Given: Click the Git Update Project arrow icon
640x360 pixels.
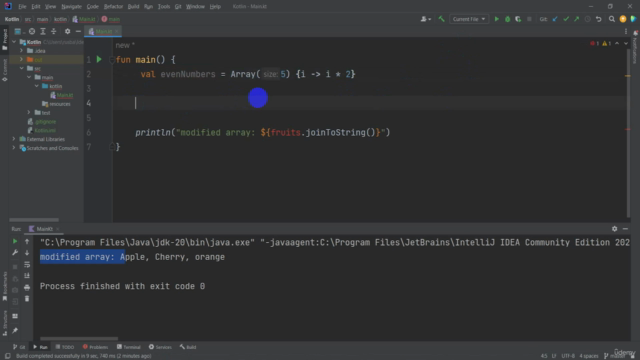Looking at the screenshot, I should (555, 19).
